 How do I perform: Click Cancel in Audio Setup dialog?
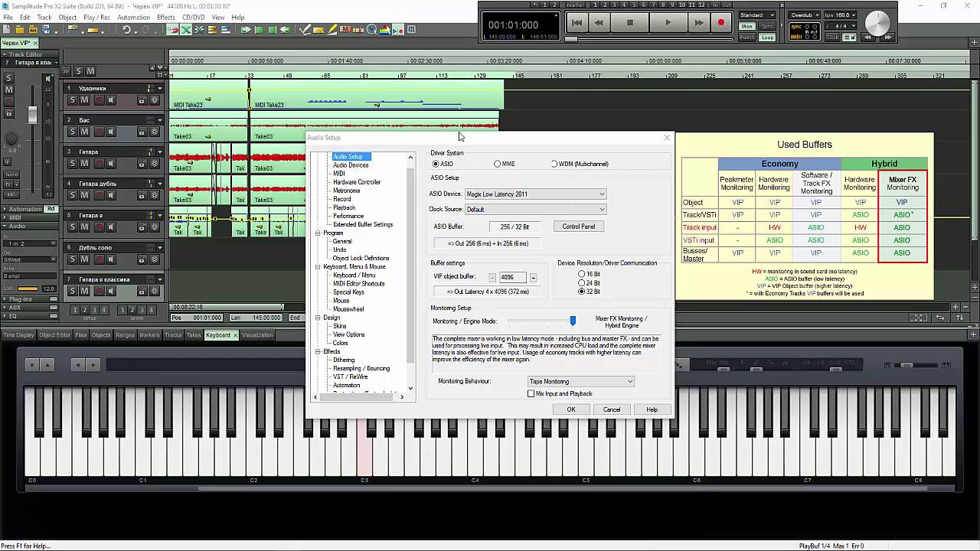612,409
